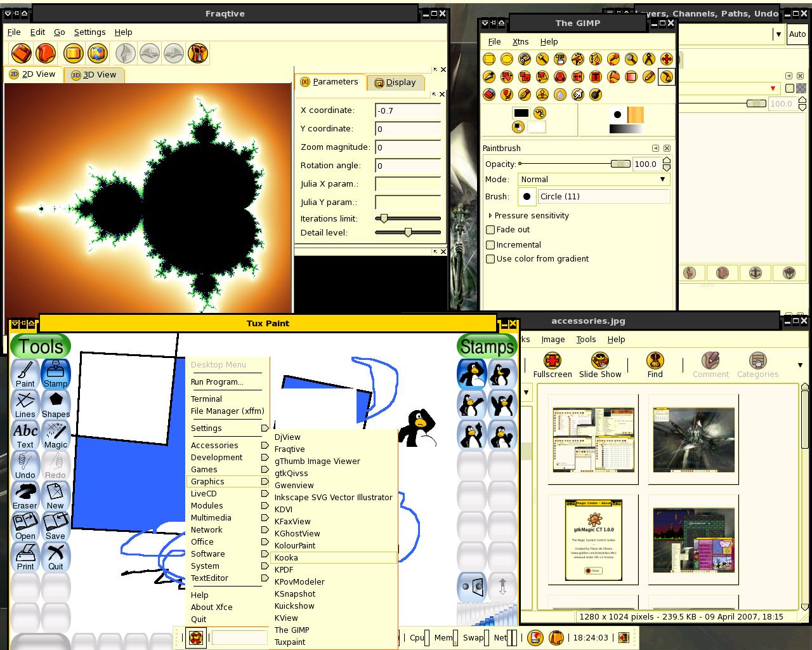Adjust the paintbrush Opacity slider

(574, 164)
